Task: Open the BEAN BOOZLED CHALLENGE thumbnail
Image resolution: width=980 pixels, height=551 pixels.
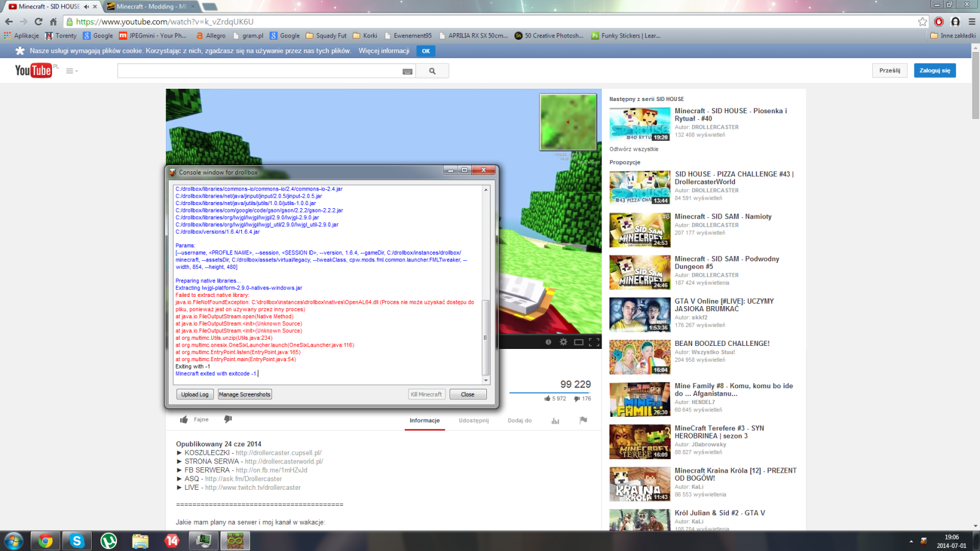Action: pyautogui.click(x=639, y=357)
